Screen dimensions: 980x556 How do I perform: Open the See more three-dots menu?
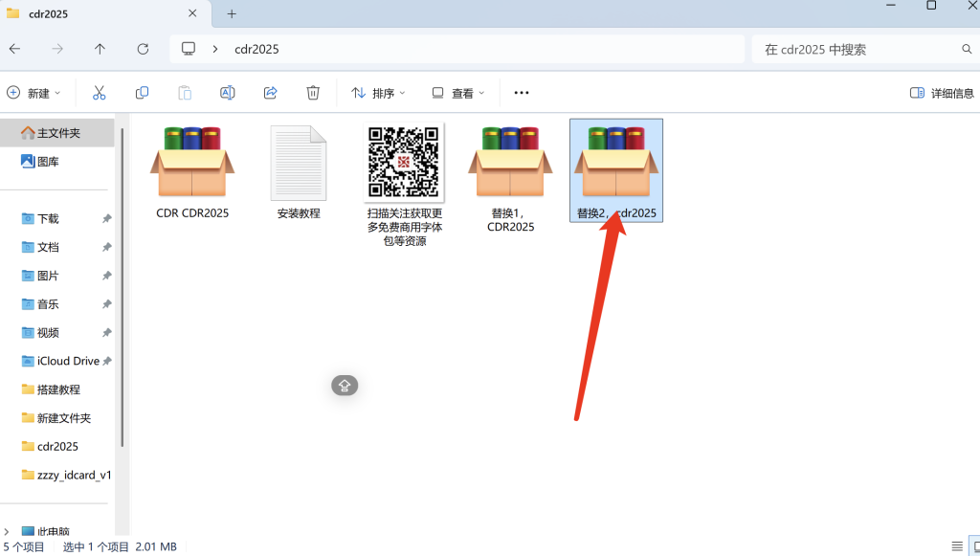click(522, 93)
